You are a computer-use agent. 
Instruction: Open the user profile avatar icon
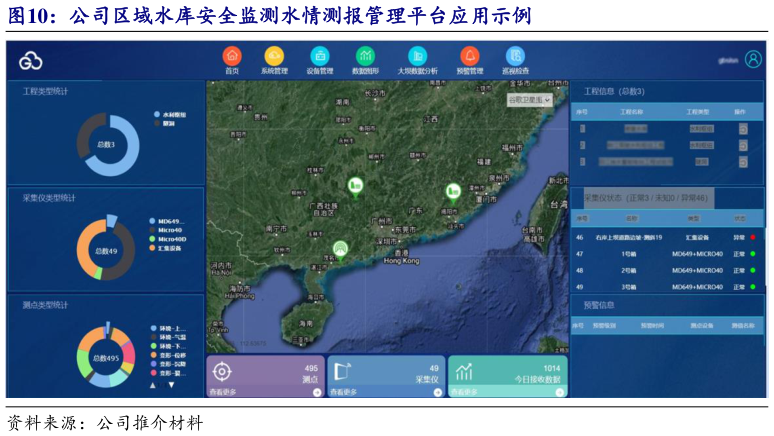point(753,59)
